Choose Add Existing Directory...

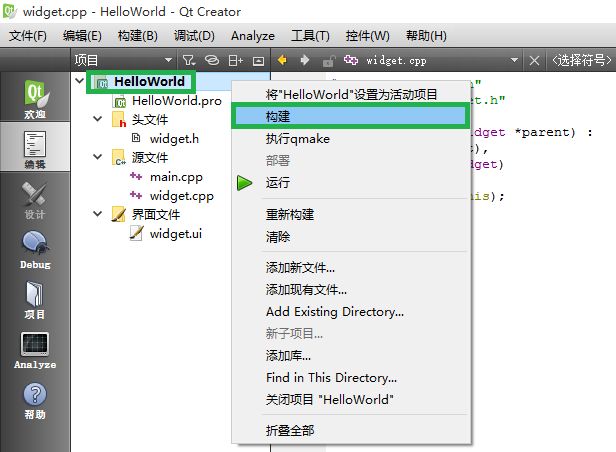tap(351, 312)
